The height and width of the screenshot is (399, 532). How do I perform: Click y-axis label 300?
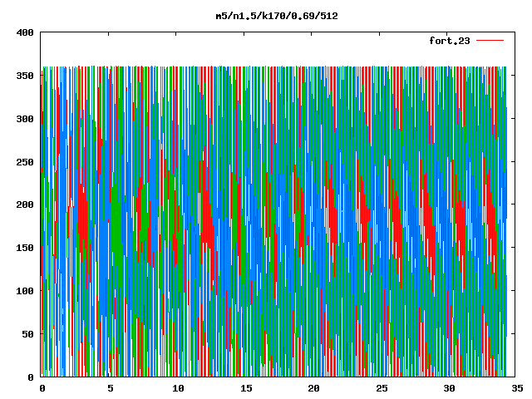[x=25, y=119]
